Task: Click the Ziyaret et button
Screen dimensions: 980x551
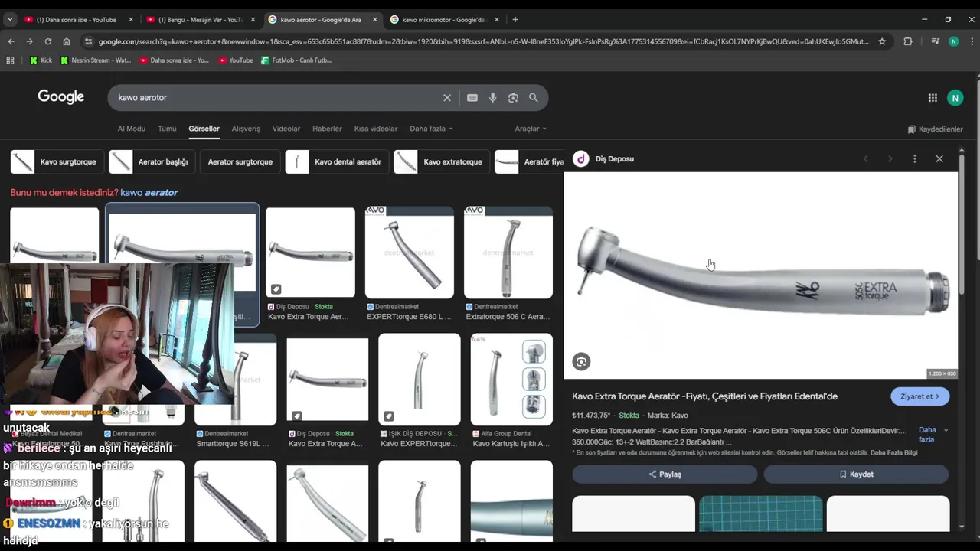Action: pos(920,396)
